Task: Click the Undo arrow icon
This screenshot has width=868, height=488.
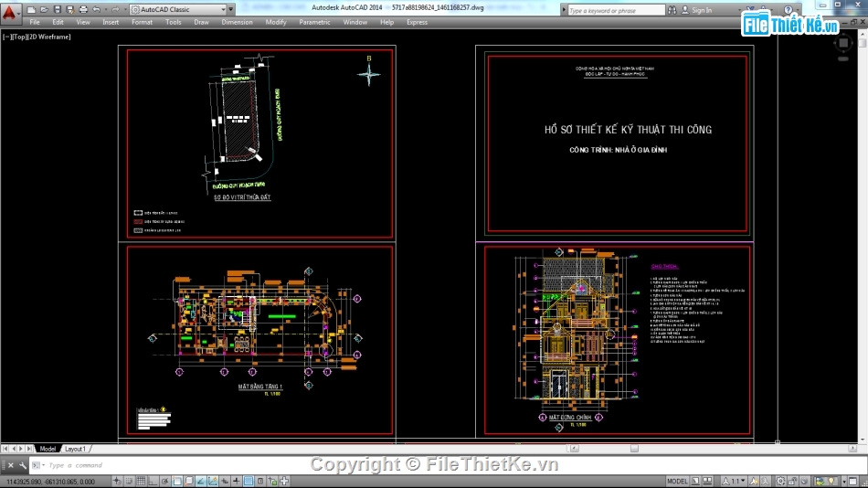Action: coord(96,9)
